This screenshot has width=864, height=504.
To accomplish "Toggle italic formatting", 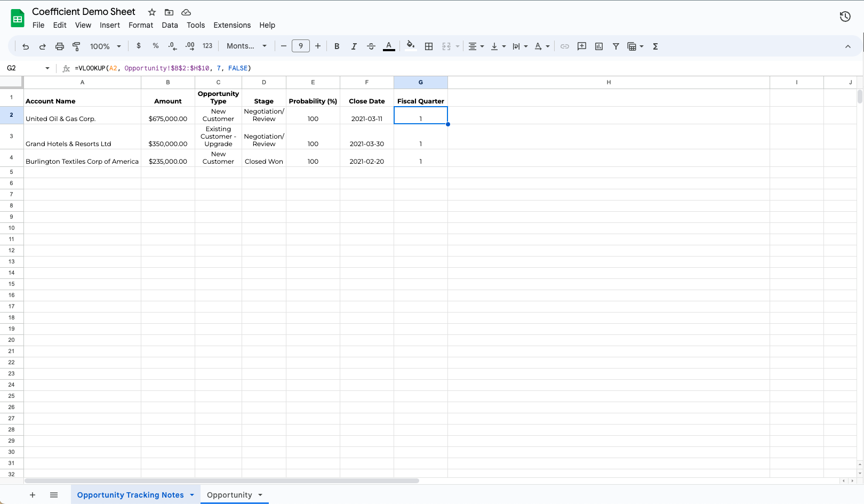I will (x=354, y=46).
